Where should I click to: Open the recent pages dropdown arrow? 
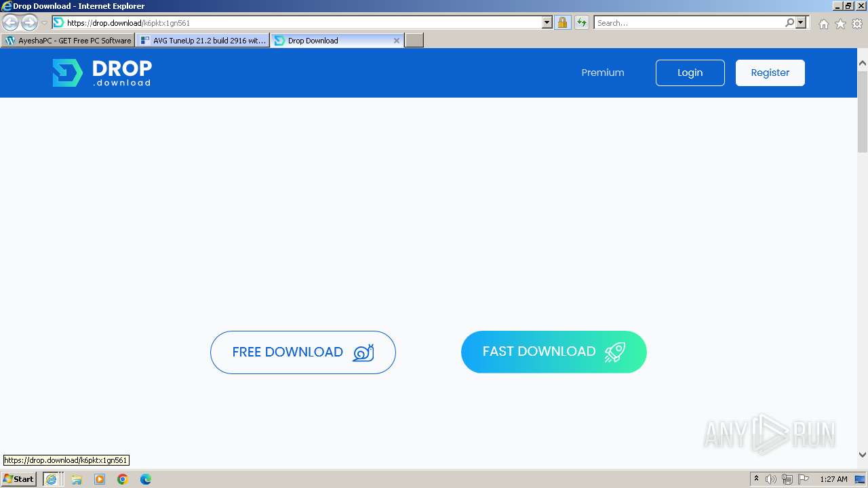[44, 22]
